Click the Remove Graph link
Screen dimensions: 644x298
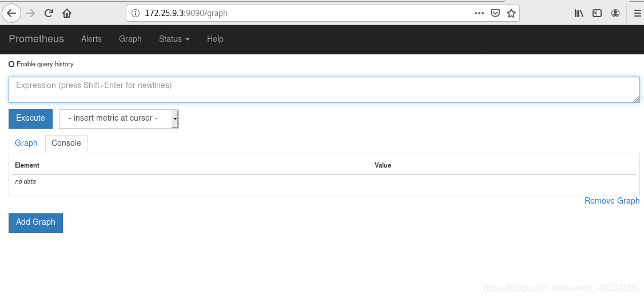pyautogui.click(x=612, y=201)
